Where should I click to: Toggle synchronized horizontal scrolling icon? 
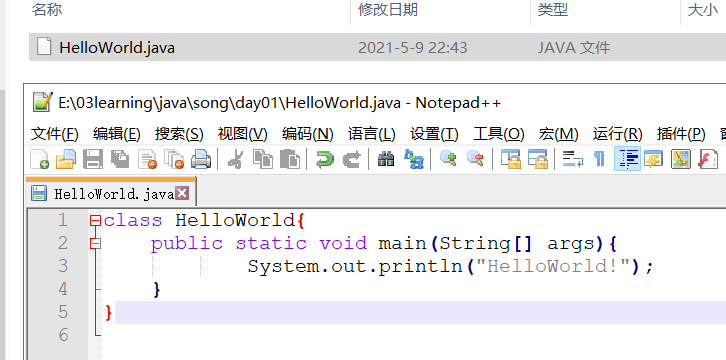point(538,159)
